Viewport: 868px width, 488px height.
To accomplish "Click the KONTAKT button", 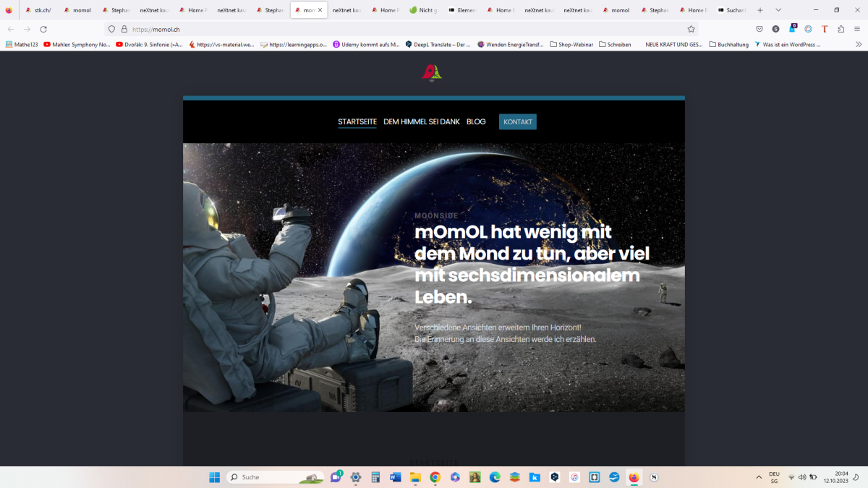I will tap(518, 121).
